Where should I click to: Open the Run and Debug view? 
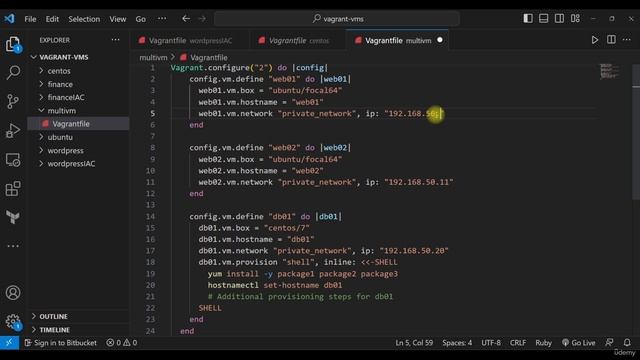pyautogui.click(x=13, y=131)
